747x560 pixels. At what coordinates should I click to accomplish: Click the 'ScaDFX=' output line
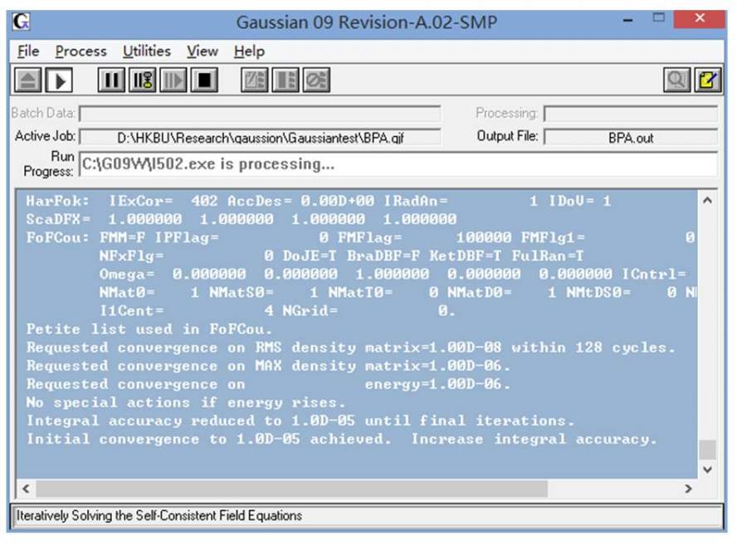point(242,219)
